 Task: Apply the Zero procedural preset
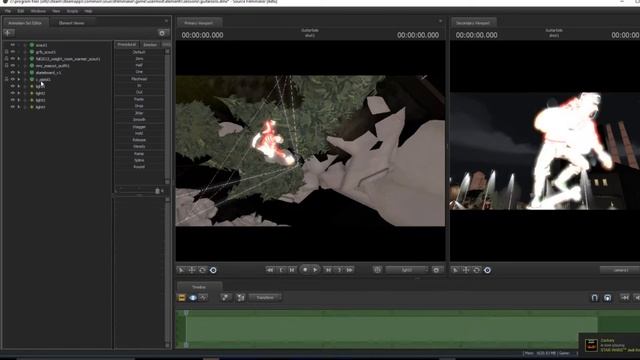click(139, 59)
